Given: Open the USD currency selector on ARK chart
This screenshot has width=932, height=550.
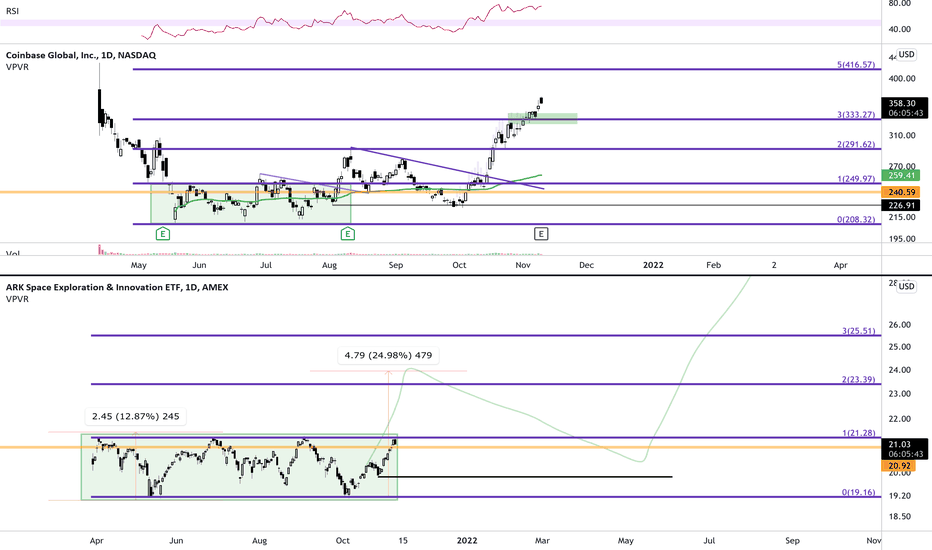Looking at the screenshot, I should pyautogui.click(x=906, y=286).
